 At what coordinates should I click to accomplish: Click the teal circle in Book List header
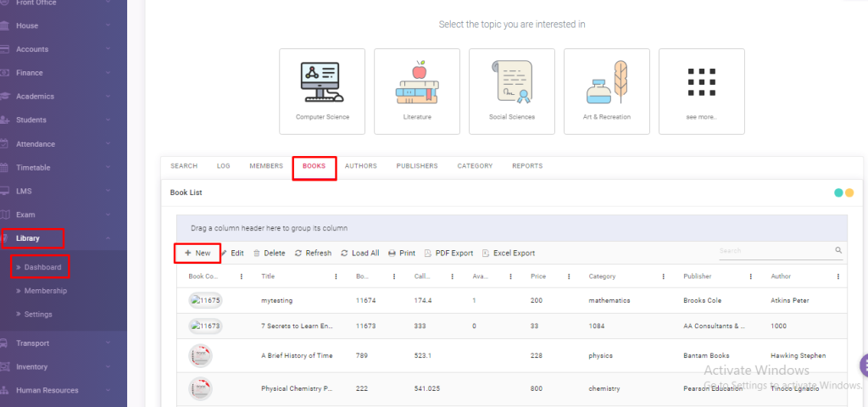pyautogui.click(x=838, y=192)
